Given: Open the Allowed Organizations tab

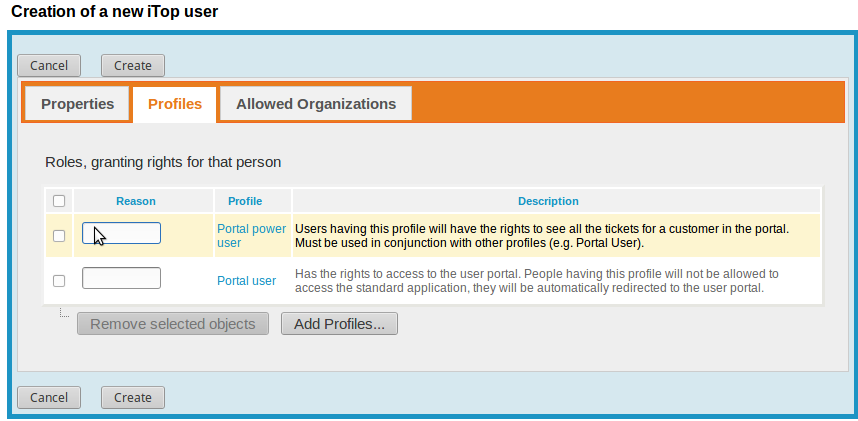Looking at the screenshot, I should tap(316, 104).
